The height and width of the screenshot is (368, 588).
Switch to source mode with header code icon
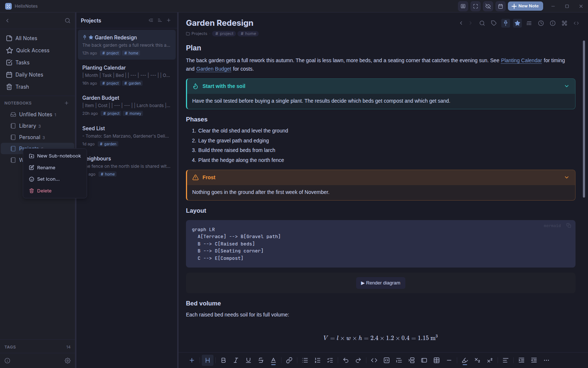tap(576, 23)
